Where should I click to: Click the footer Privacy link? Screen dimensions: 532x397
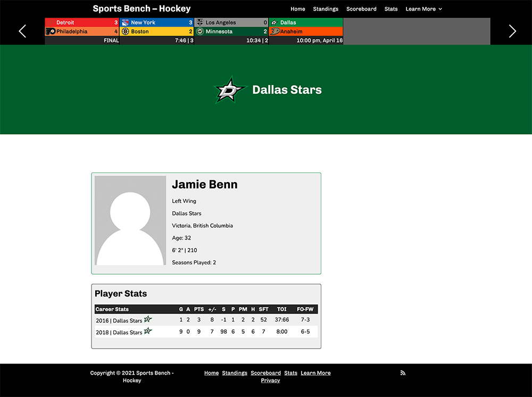[270, 381]
